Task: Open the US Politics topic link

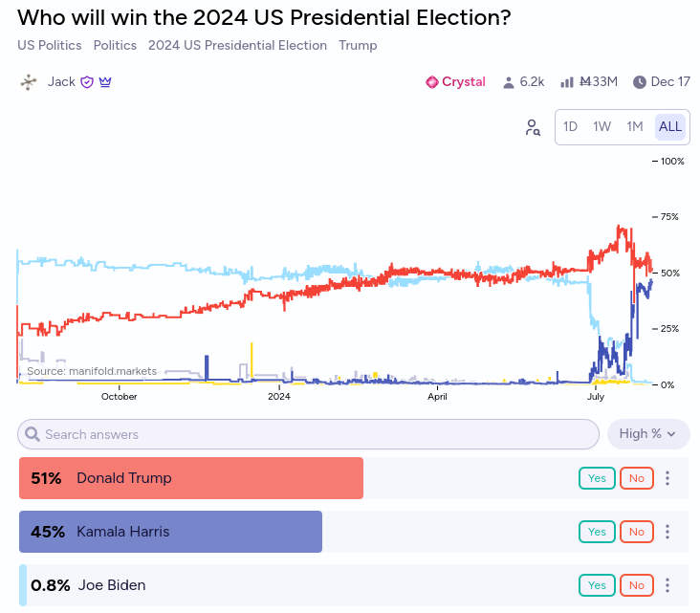Action: click(50, 45)
